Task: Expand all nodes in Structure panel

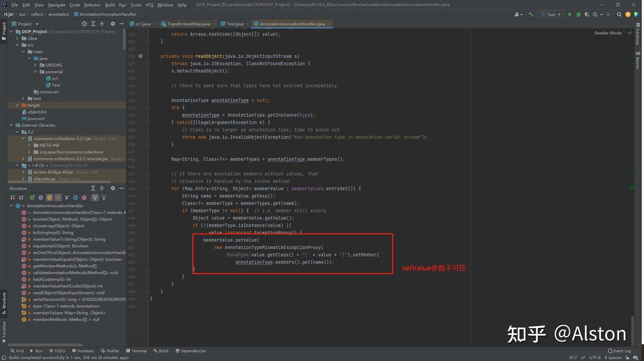Action: tap(93, 188)
